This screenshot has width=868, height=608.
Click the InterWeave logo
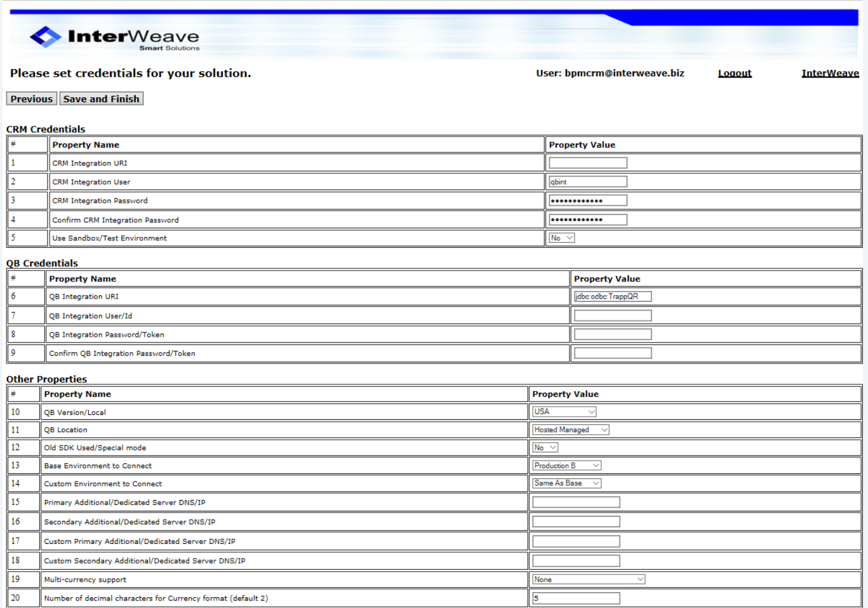point(115,38)
